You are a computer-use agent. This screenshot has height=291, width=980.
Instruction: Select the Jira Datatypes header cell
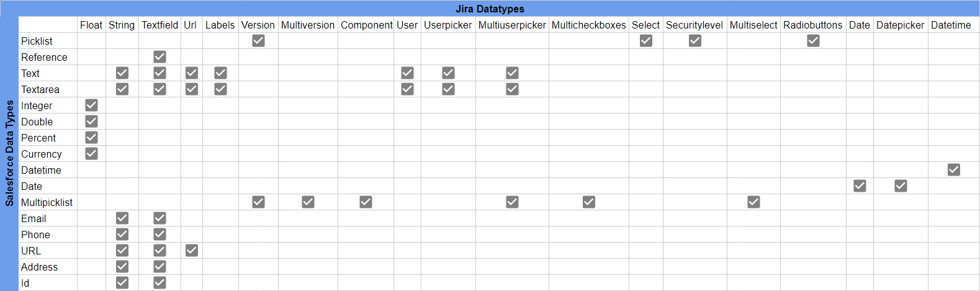tap(490, 9)
